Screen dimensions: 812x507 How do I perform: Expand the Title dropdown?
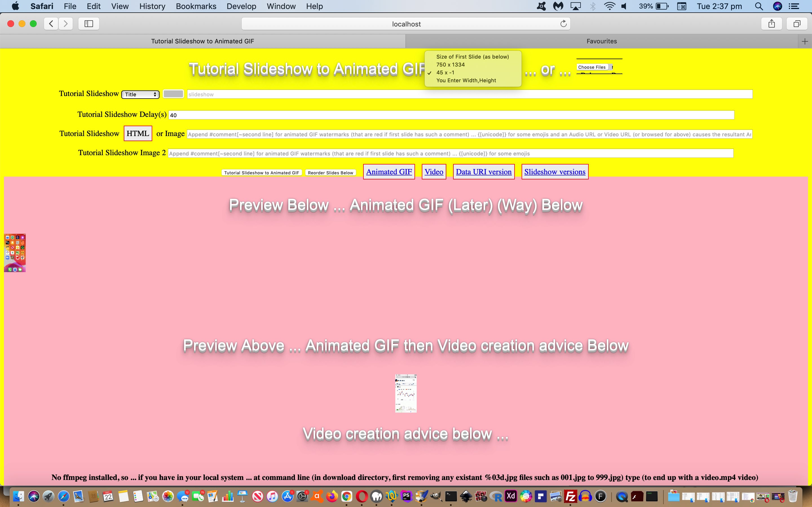click(x=140, y=95)
